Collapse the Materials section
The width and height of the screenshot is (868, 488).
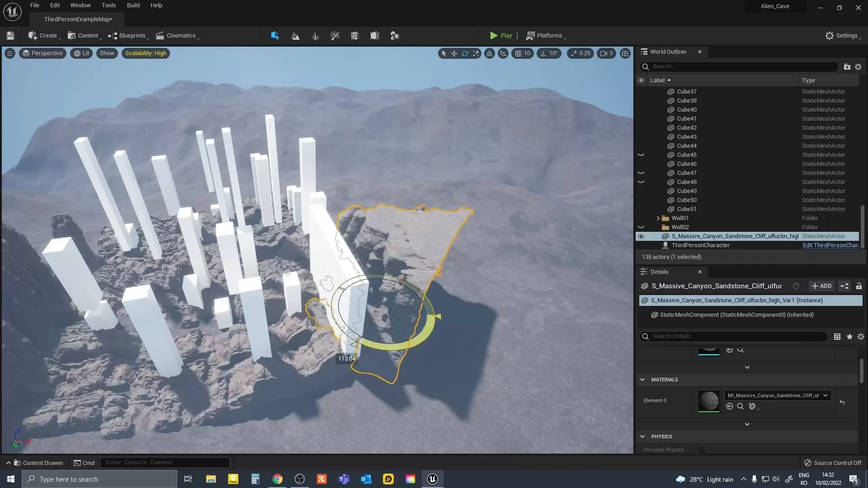click(642, 380)
